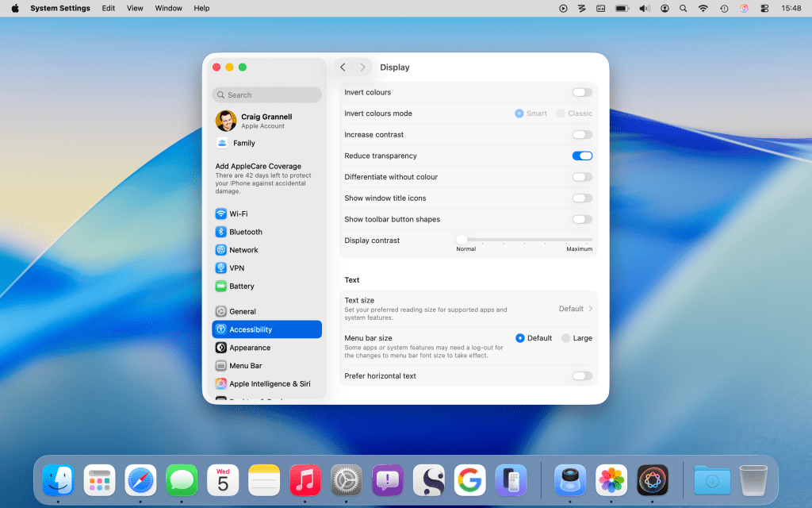Image resolution: width=812 pixels, height=508 pixels.
Task: Open Apple Intelligence & Siri settings
Action: [266, 384]
